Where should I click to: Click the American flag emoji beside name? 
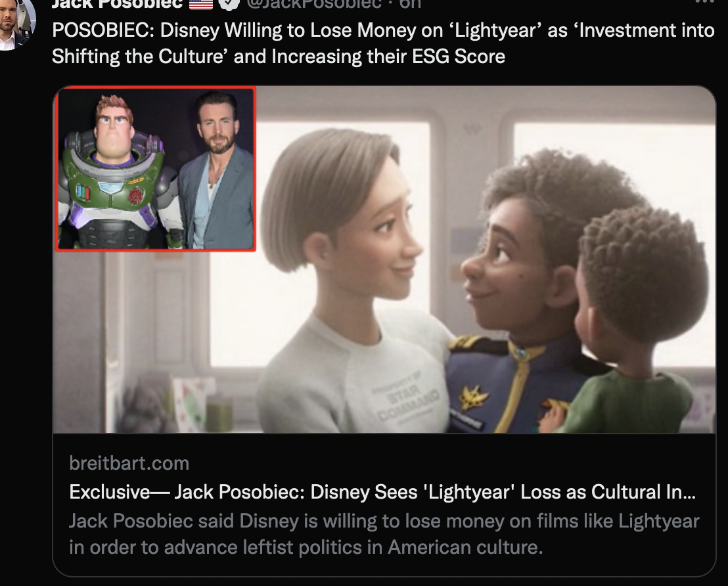pos(200,4)
